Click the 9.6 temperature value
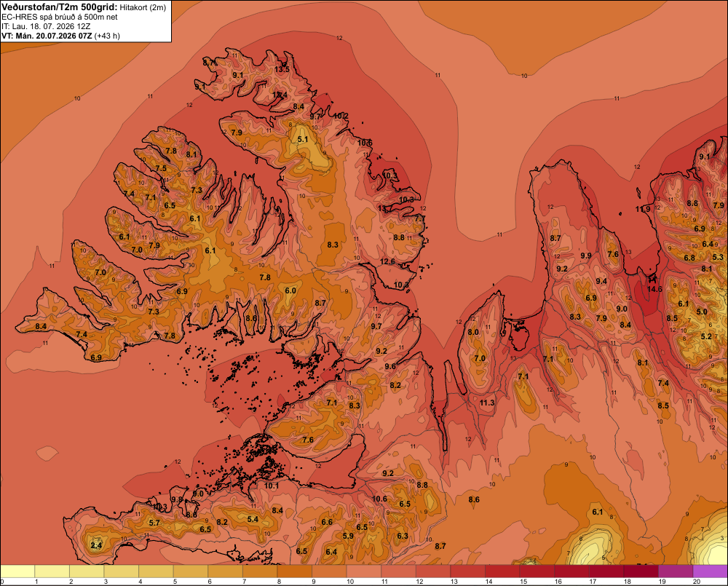 click(x=390, y=367)
